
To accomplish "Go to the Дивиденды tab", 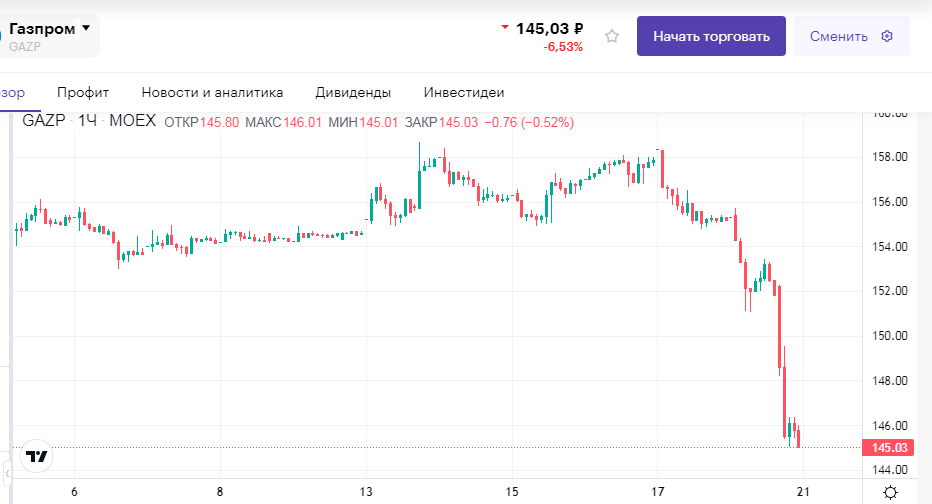I will pyautogui.click(x=353, y=92).
